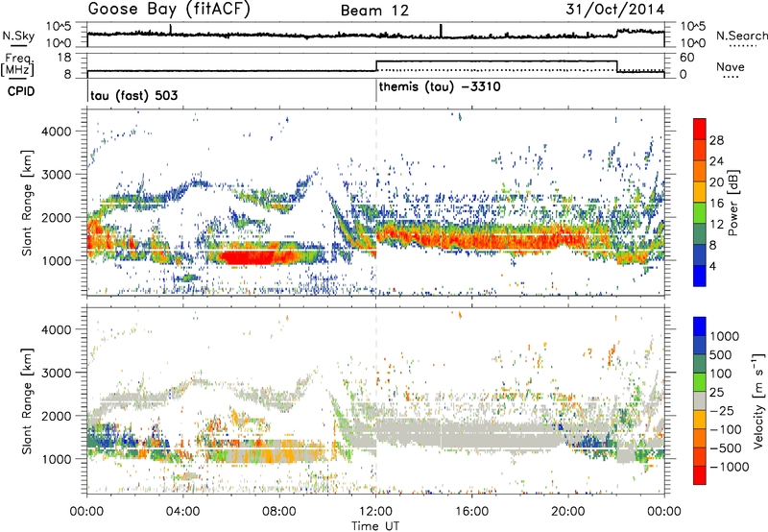Pick the bottom red Velocity segment below -1000
This screenshot has width=768, height=532.
(700, 475)
